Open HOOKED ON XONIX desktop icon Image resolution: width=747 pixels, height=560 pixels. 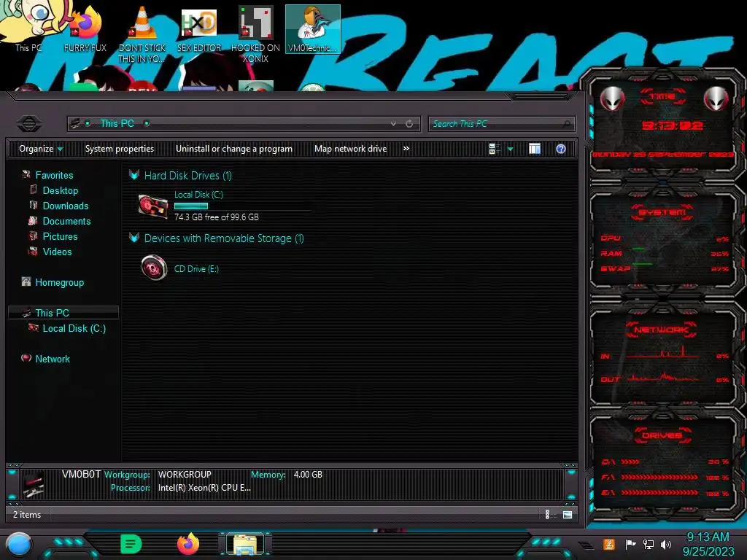256,34
